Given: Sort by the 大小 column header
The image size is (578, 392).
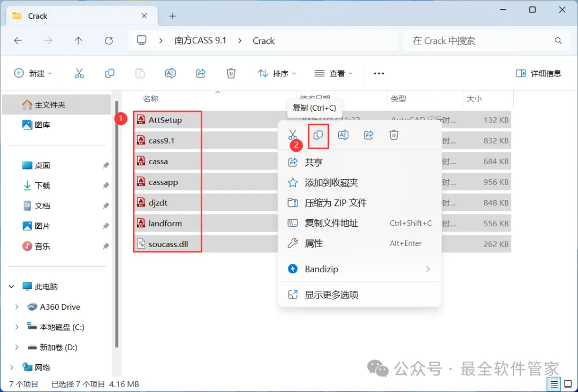Looking at the screenshot, I should click(474, 99).
